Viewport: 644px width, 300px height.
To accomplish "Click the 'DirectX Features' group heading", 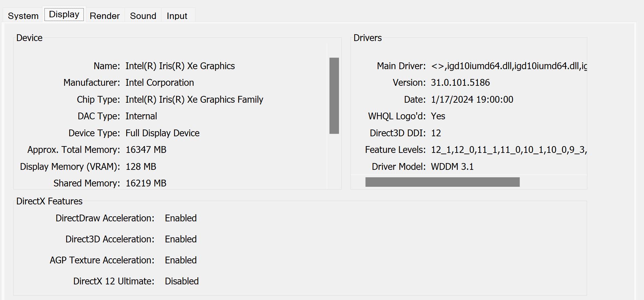I will click(x=49, y=201).
